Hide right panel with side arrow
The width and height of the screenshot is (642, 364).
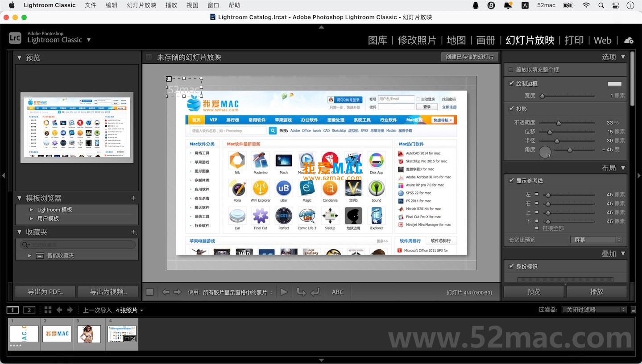(x=639, y=176)
